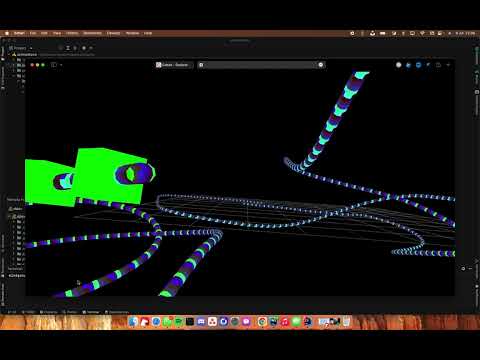The image size is (480, 360).
Task: Open the dropdown arrow beside Safari sidebar button
Action: pyautogui.click(x=61, y=65)
